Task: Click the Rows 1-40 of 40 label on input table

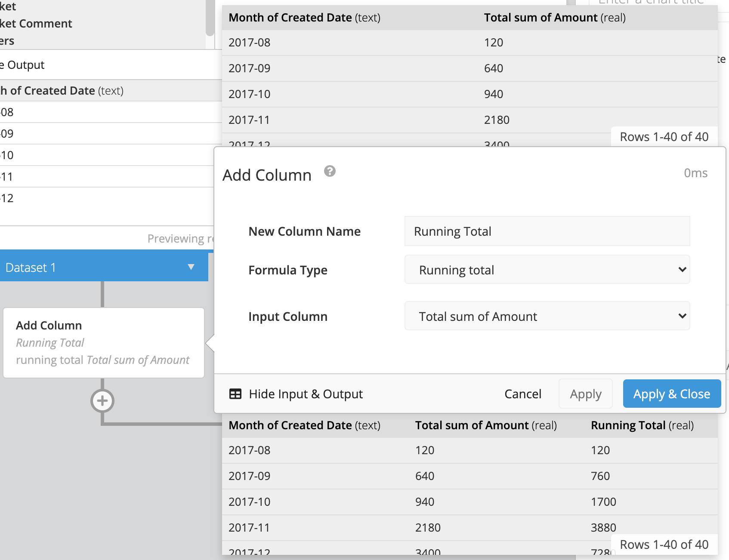Action: tap(664, 137)
